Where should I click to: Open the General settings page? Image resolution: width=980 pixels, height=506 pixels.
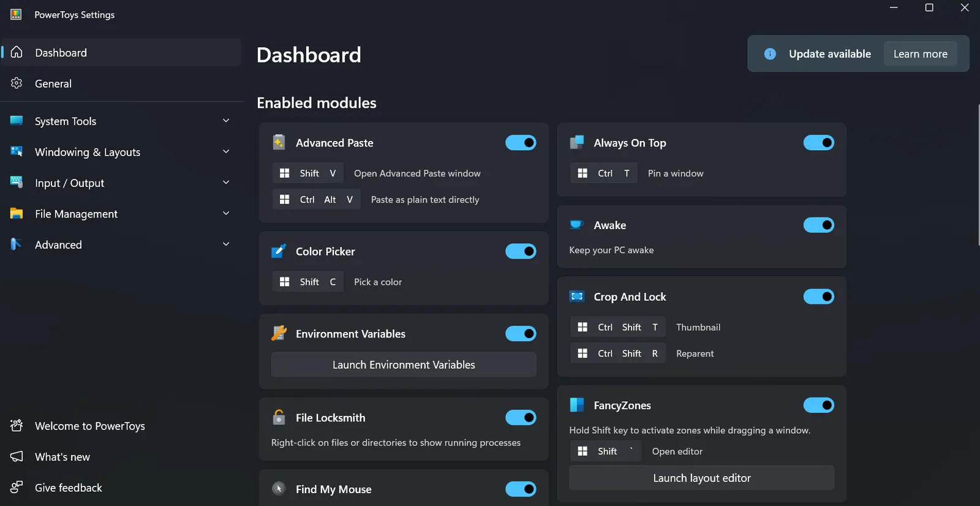click(53, 84)
